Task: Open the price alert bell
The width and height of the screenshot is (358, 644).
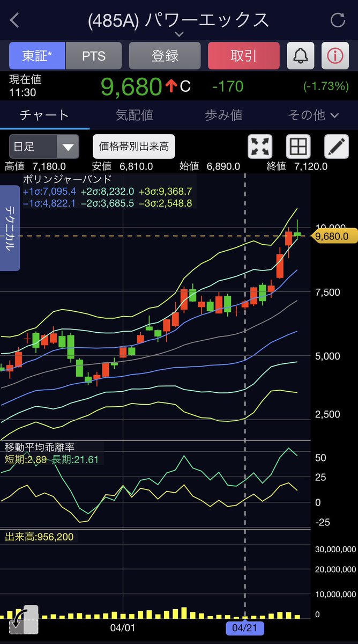Action: click(301, 55)
